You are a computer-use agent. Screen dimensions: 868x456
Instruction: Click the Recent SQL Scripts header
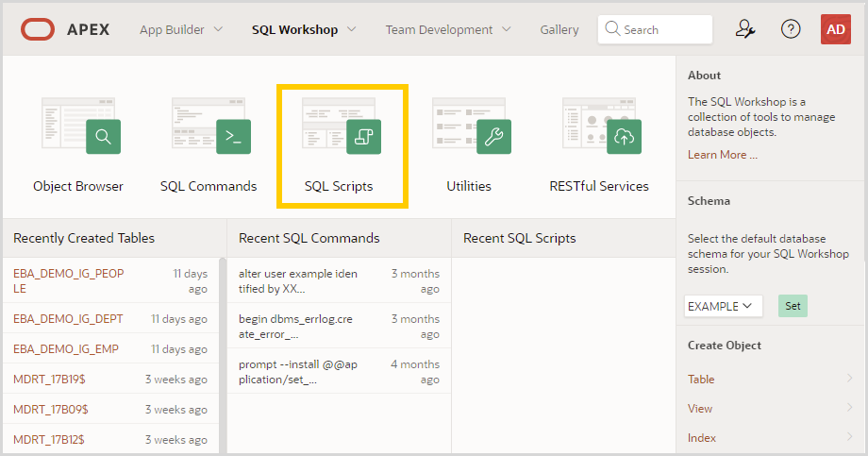pyautogui.click(x=519, y=238)
